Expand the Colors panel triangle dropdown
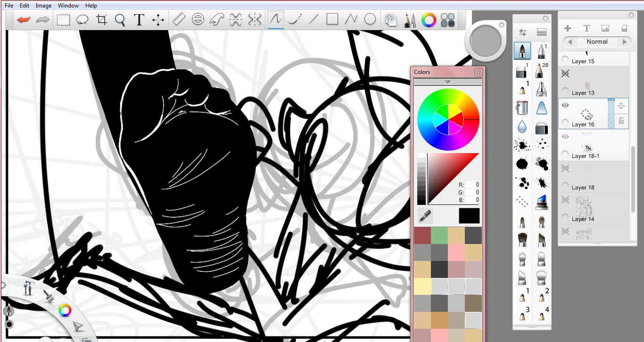This screenshot has width=644, height=342. [x=447, y=82]
